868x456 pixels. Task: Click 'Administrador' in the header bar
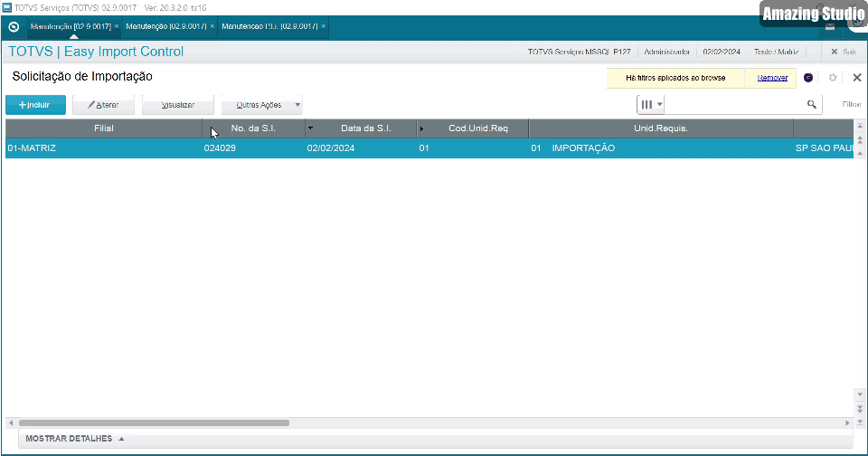(x=666, y=52)
